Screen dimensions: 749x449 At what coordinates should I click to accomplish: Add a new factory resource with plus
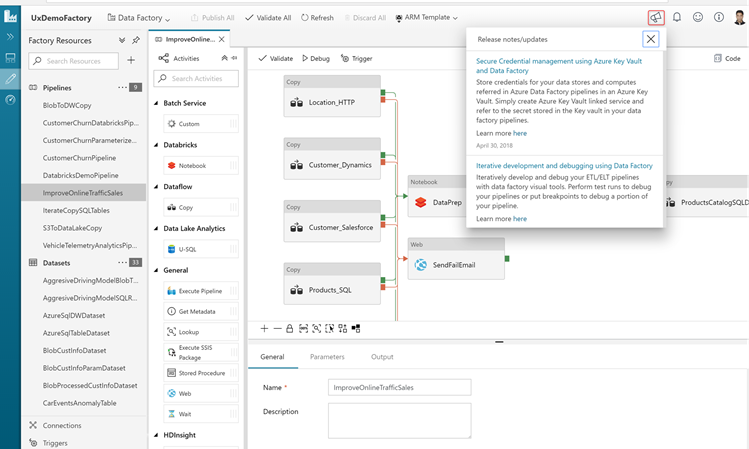[x=131, y=60]
